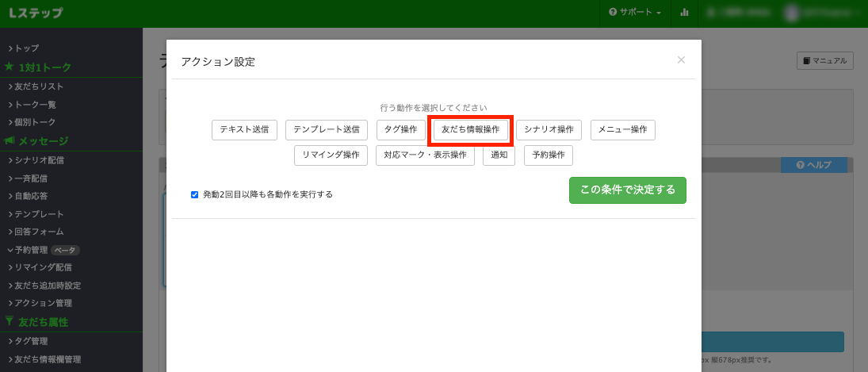This screenshot has height=372, width=868.
Task: Choose タグ操作 action
Action: [x=401, y=129]
